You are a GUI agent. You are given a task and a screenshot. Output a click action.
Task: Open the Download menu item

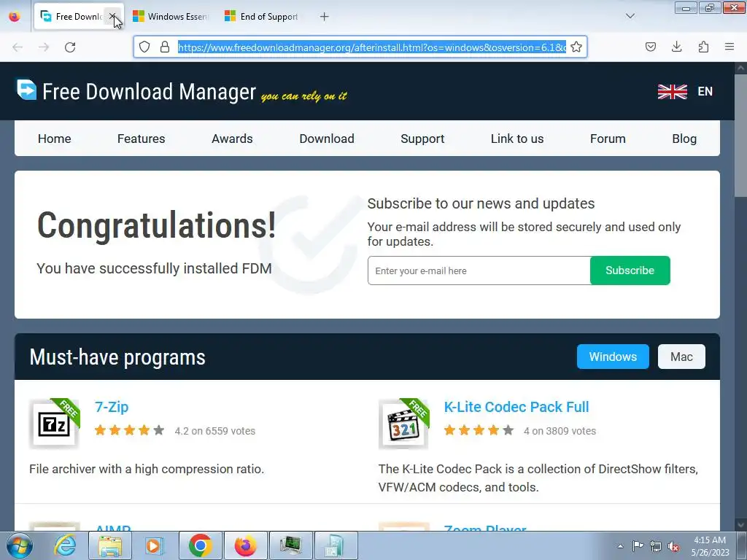tap(327, 139)
